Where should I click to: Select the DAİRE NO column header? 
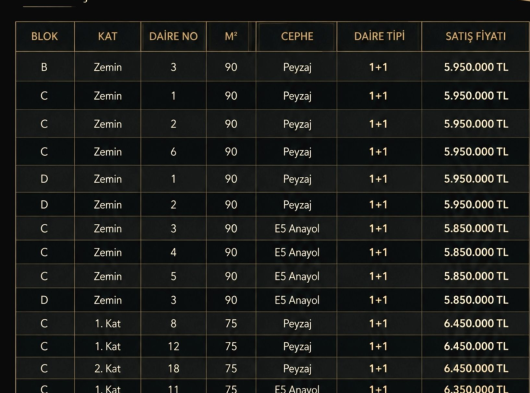(x=173, y=36)
